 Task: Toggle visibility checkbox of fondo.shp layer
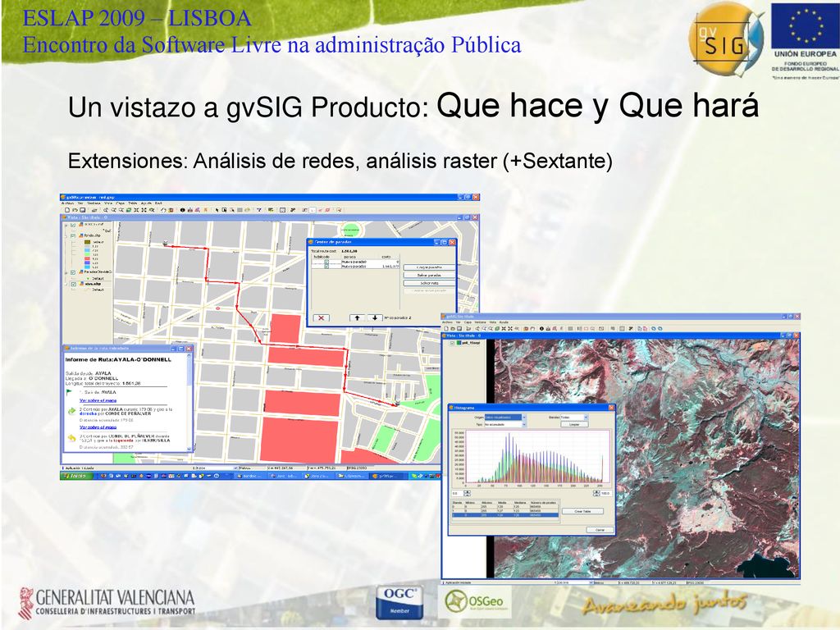(x=73, y=235)
